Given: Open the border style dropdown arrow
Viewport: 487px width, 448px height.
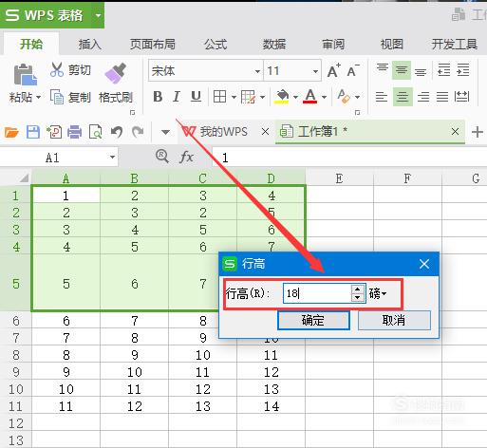Looking at the screenshot, I should coord(234,97).
